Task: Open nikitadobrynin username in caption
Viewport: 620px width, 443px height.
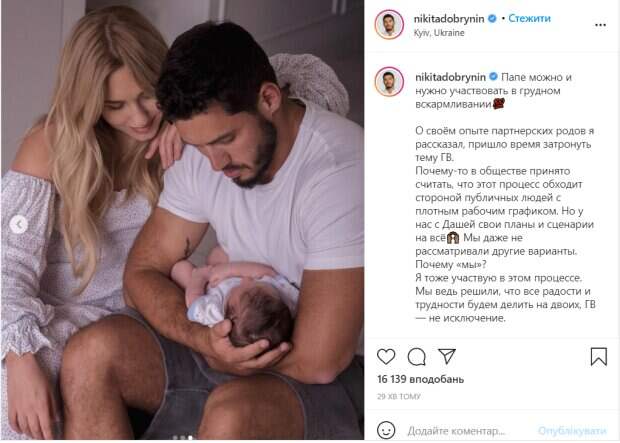Action: coord(450,77)
